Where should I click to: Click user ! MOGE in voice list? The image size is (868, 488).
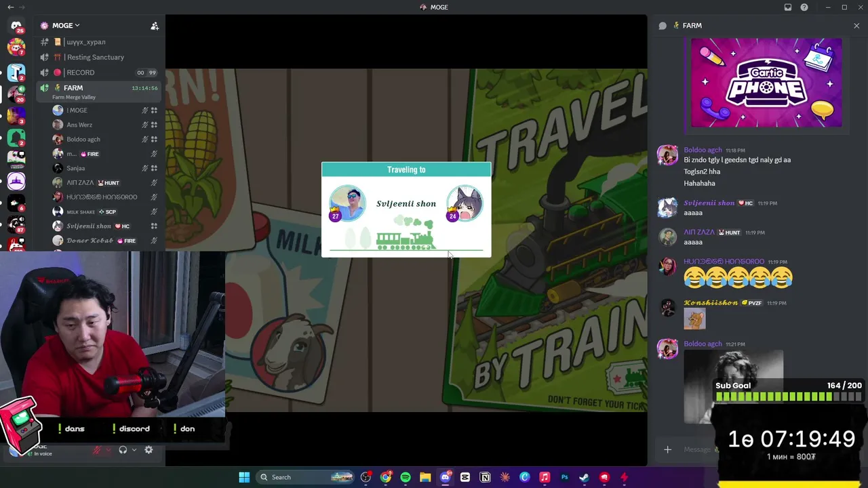pyautogui.click(x=77, y=110)
